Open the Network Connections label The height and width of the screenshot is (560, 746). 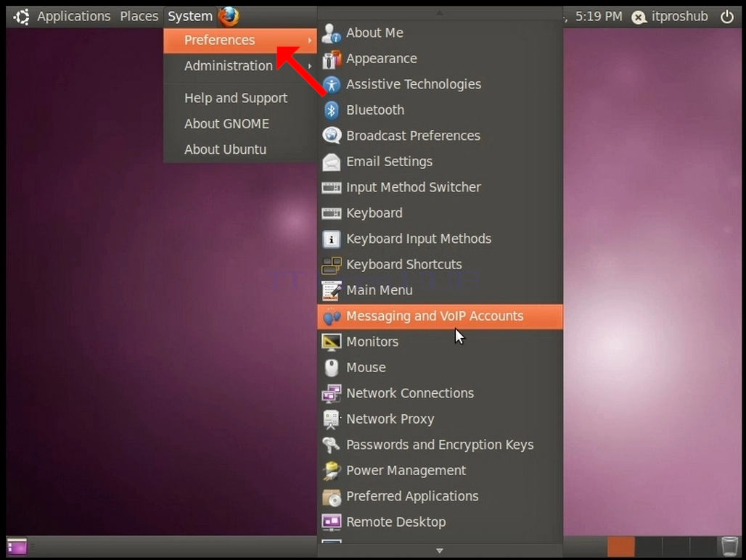(x=410, y=393)
